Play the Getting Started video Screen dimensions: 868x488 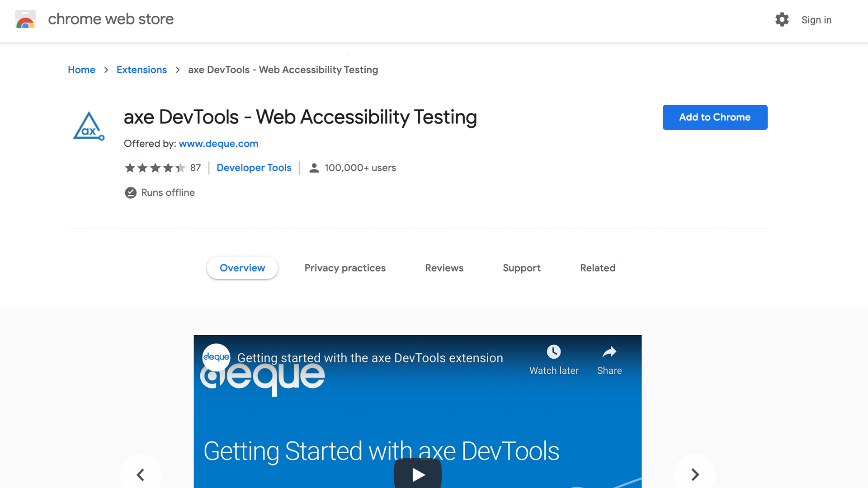417,474
